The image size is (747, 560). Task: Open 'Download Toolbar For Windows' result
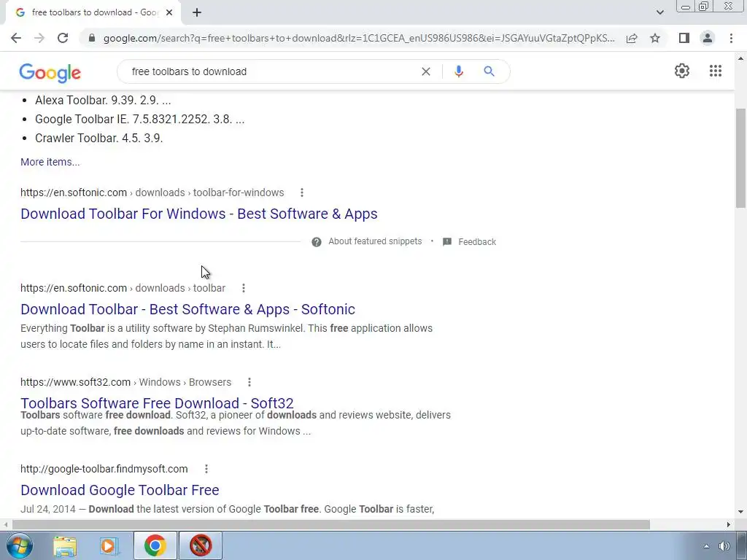coord(198,214)
